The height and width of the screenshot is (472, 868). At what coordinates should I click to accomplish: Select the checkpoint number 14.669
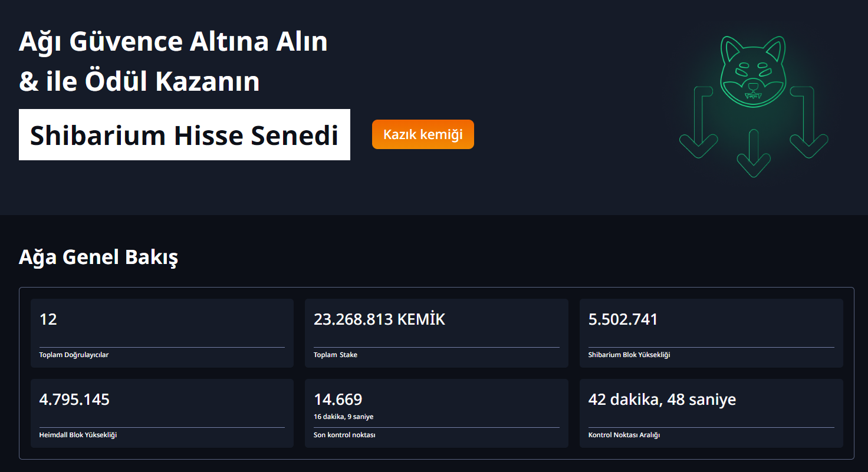pos(338,399)
